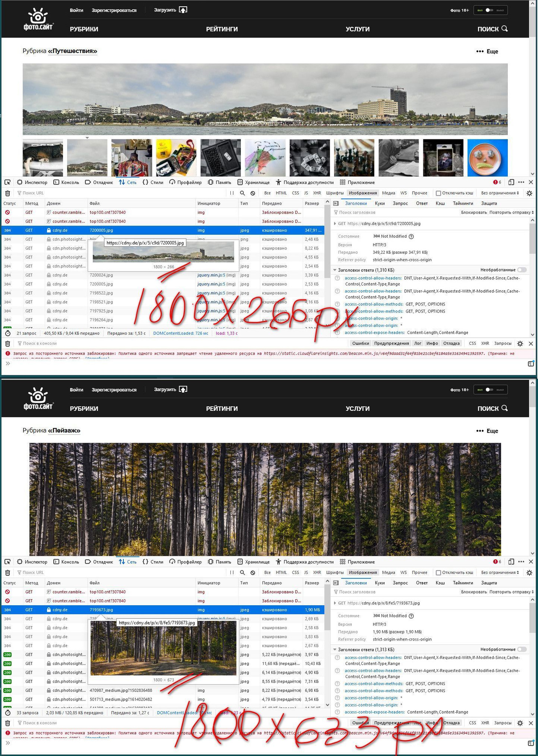Click Блокировать button in 7193673.jpg headers panel
Viewport: 538px width, 756px height.
tap(473, 592)
